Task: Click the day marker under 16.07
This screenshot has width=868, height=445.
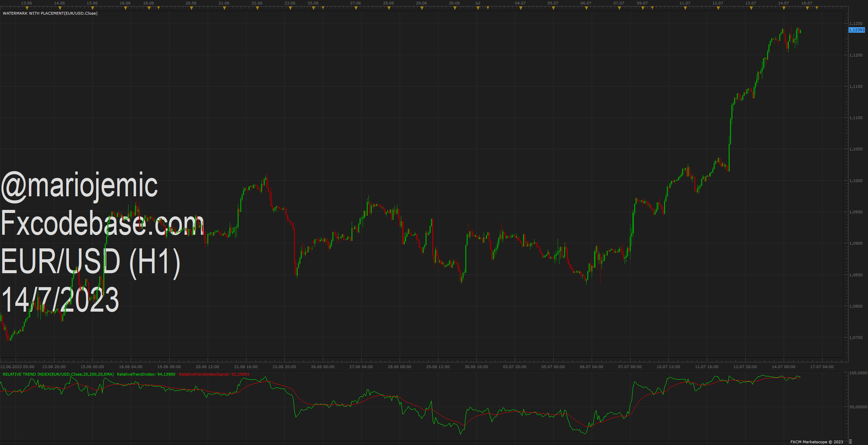Action: click(807, 8)
